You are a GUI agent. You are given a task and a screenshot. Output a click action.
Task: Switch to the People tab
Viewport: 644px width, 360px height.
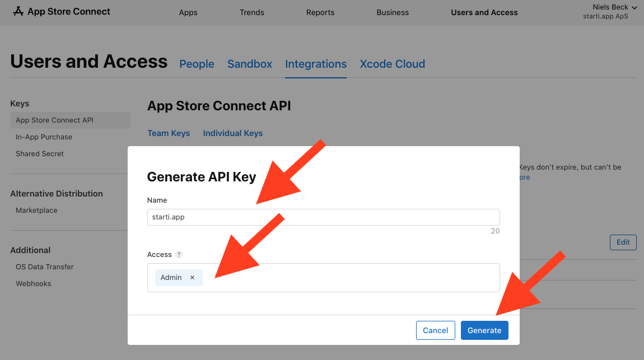click(x=197, y=64)
